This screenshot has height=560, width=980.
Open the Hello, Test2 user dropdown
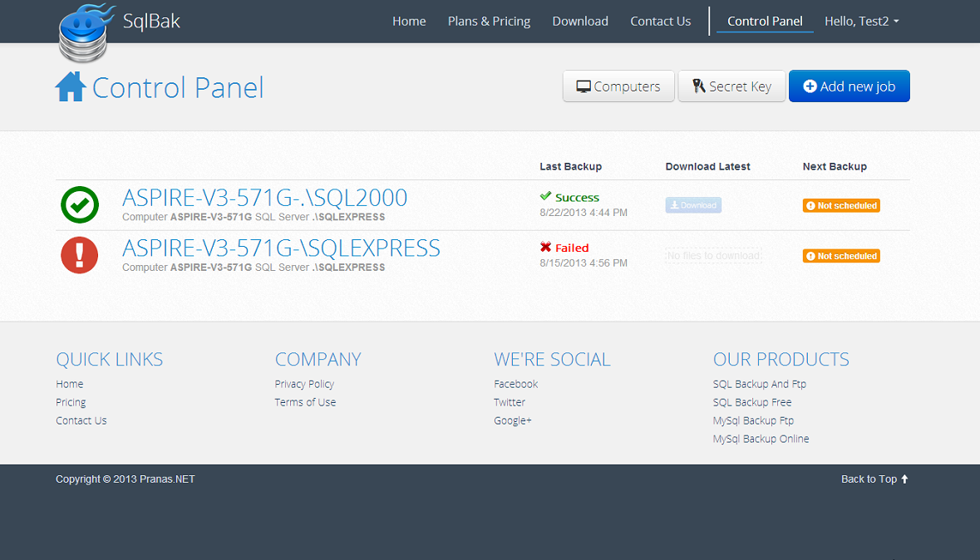coord(862,22)
